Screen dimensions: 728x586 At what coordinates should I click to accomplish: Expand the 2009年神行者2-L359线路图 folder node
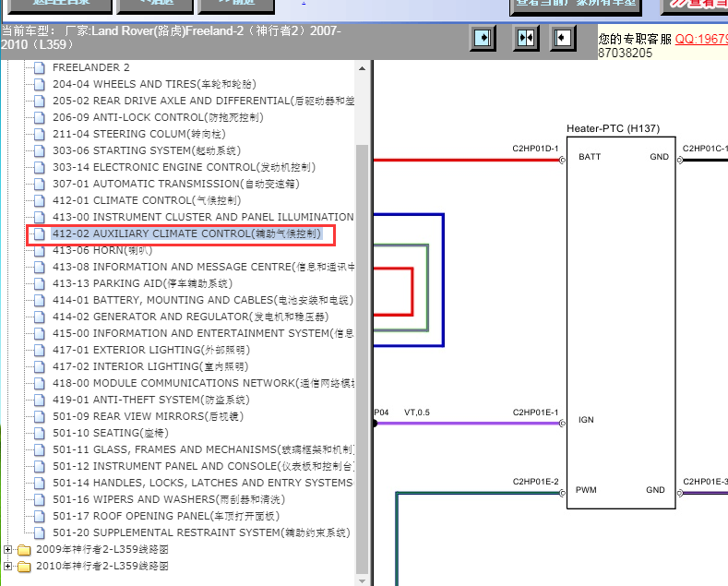8,549
